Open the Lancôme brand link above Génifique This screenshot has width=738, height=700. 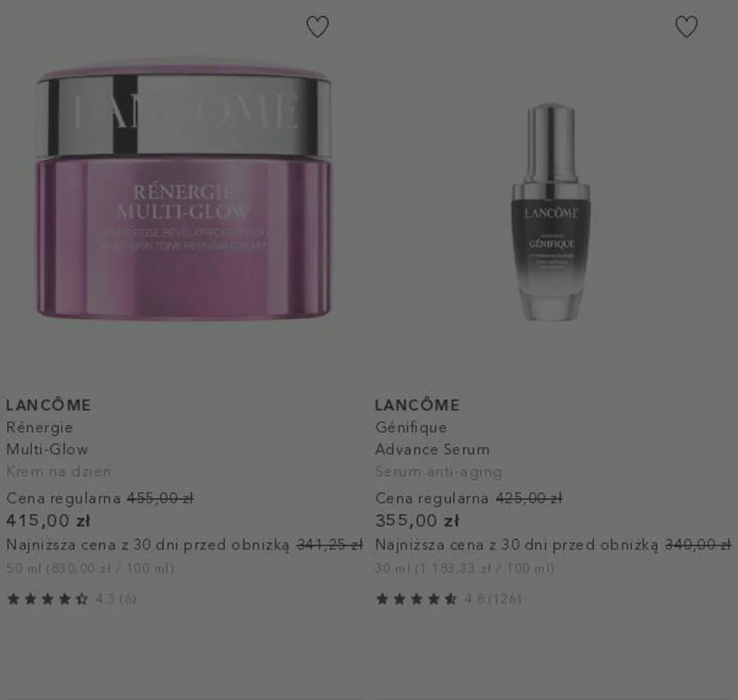click(x=417, y=405)
